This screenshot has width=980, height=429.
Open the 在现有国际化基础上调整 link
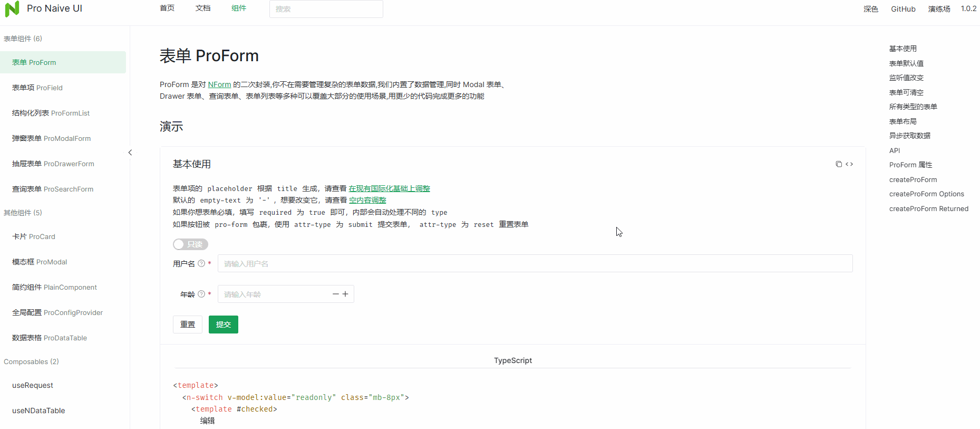[x=389, y=188]
